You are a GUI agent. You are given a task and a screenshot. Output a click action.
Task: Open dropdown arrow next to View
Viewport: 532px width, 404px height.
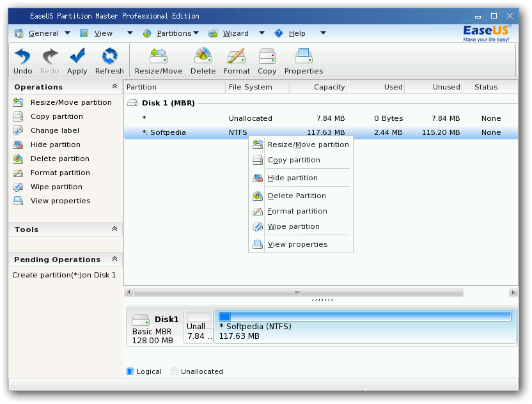(130, 33)
